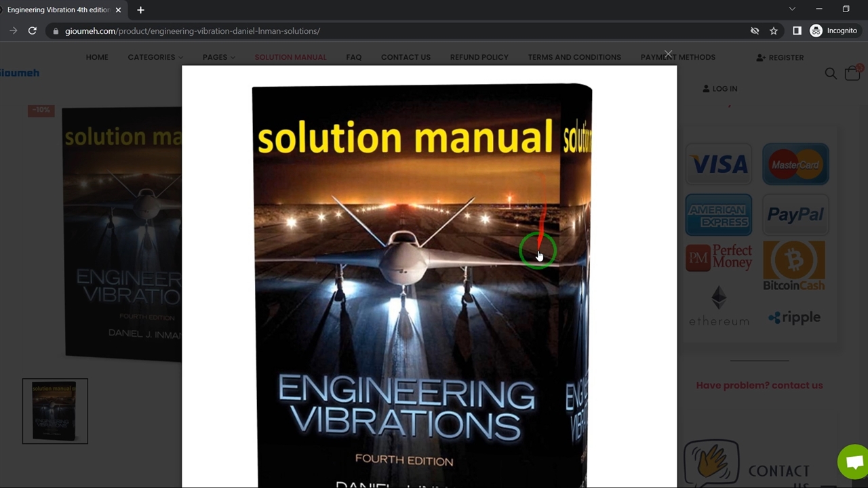This screenshot has width=868, height=488.
Task: Click the REGISTER link
Action: (780, 58)
